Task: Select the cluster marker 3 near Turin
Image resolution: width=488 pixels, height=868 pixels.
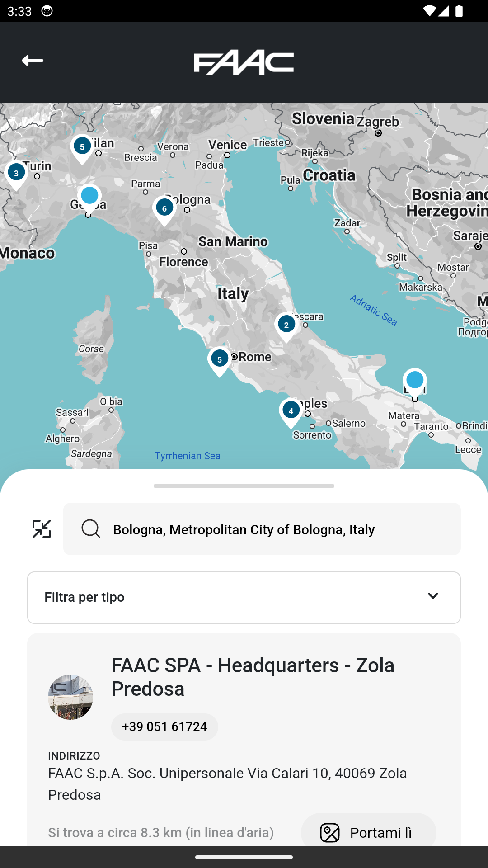Action: (16, 174)
